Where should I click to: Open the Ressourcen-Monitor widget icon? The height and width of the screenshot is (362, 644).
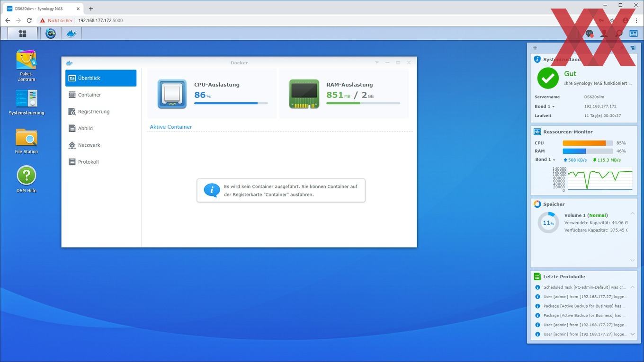coord(537,132)
